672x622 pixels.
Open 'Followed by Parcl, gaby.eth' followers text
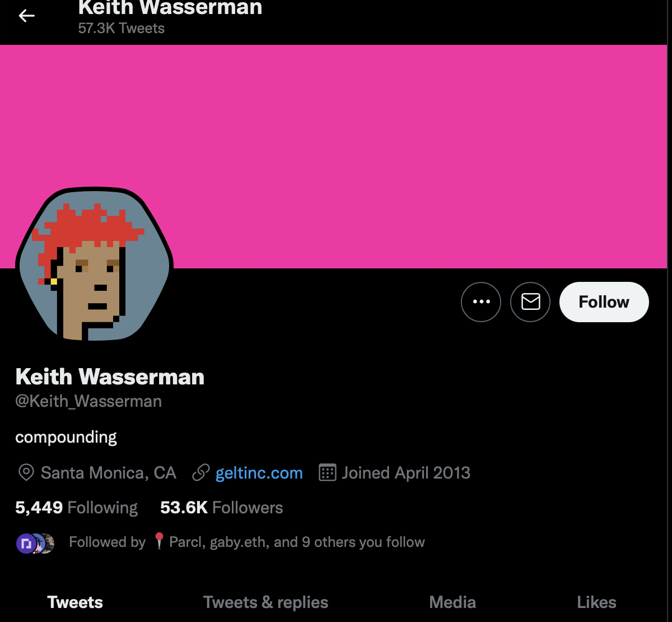tap(247, 542)
